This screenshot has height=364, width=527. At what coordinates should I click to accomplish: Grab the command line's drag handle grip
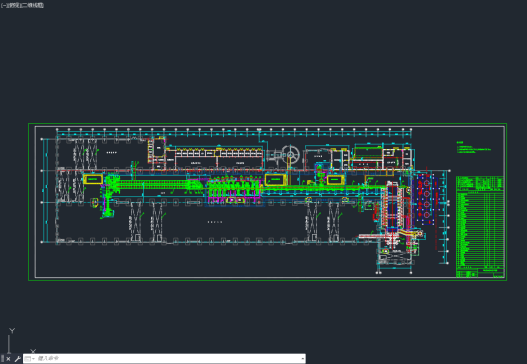click(2, 359)
